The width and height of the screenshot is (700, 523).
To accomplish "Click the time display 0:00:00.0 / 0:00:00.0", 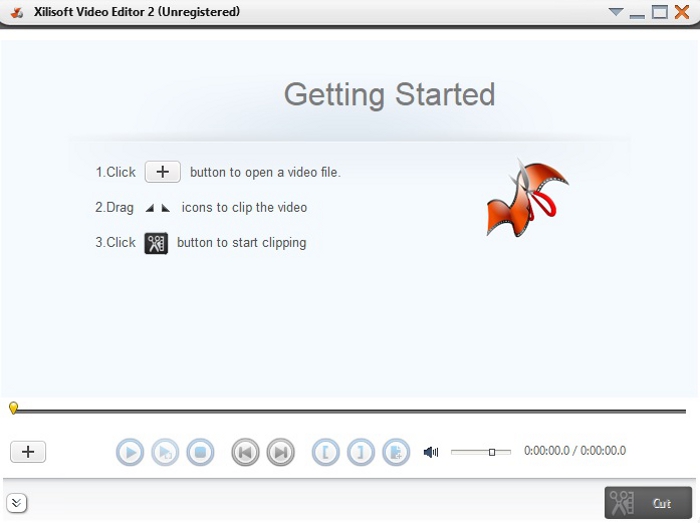I will coord(575,451).
